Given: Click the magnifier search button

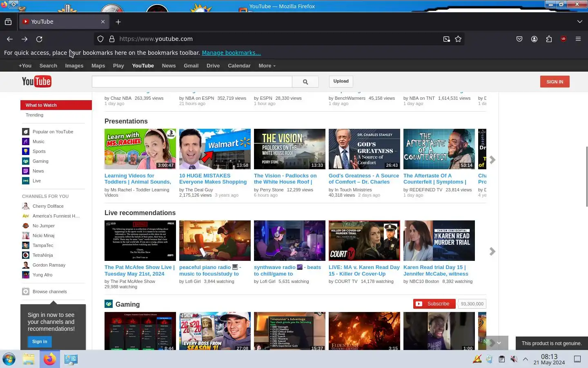Looking at the screenshot, I should tap(305, 82).
